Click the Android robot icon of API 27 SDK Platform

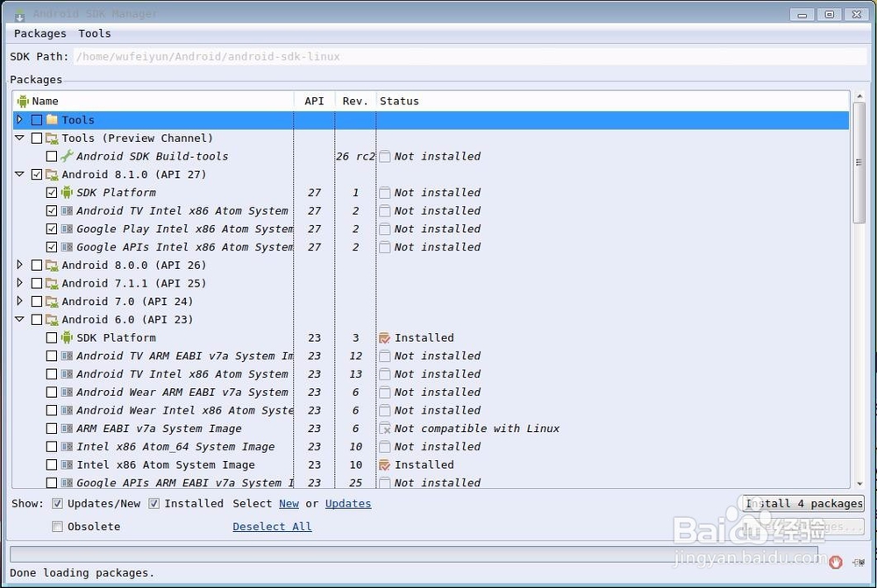coord(67,192)
